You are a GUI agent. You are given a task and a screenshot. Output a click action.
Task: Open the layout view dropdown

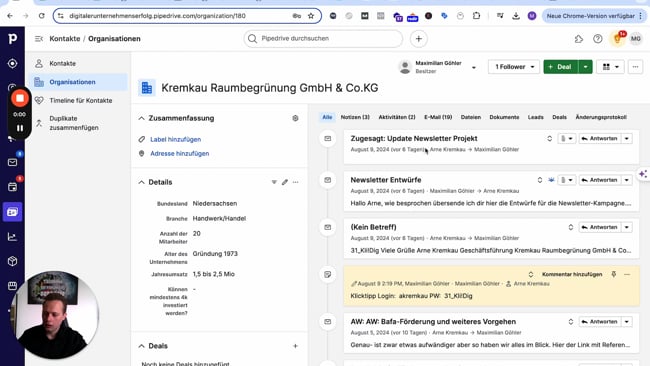click(610, 67)
